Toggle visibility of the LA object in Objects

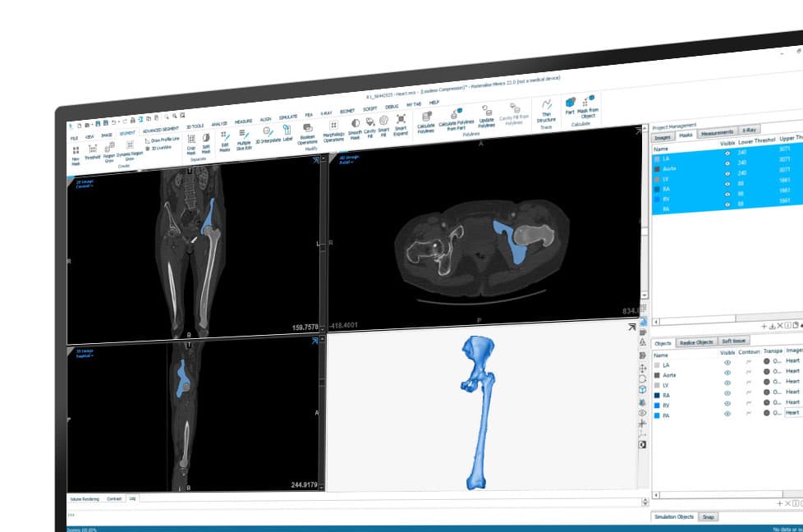[x=727, y=363]
